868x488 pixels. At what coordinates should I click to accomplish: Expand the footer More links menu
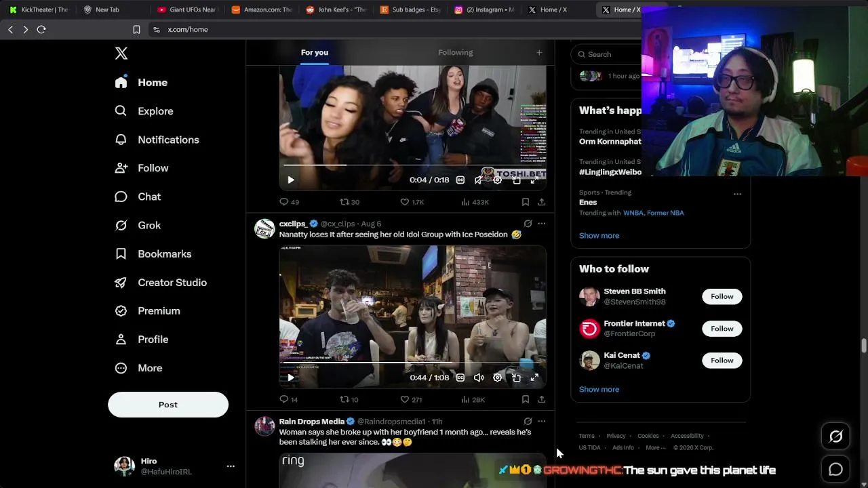[x=655, y=447]
